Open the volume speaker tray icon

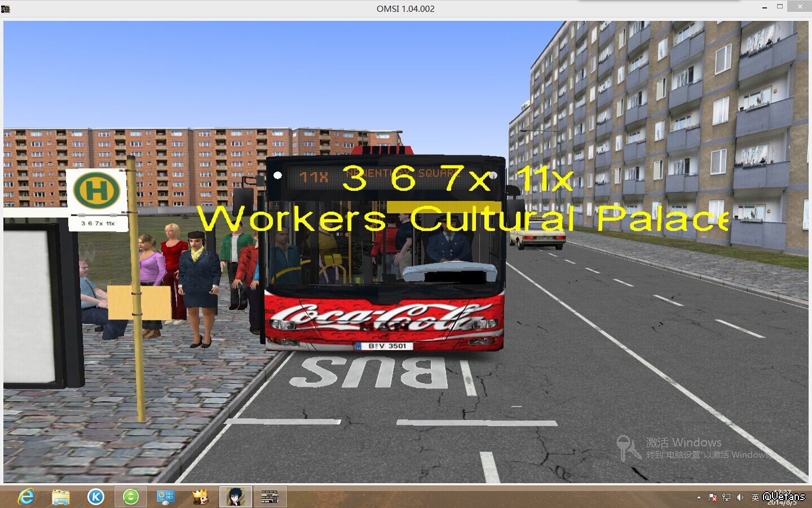740,497
